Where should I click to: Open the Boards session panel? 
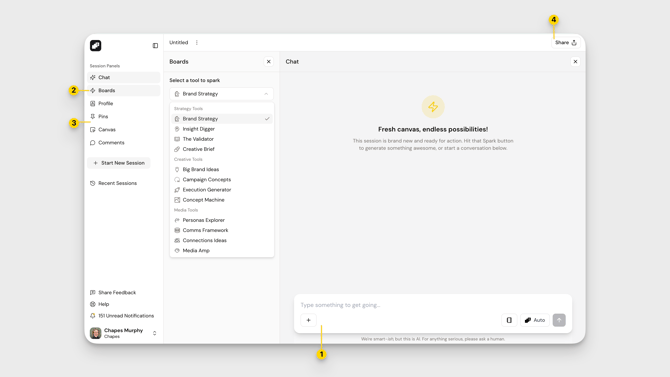(123, 90)
